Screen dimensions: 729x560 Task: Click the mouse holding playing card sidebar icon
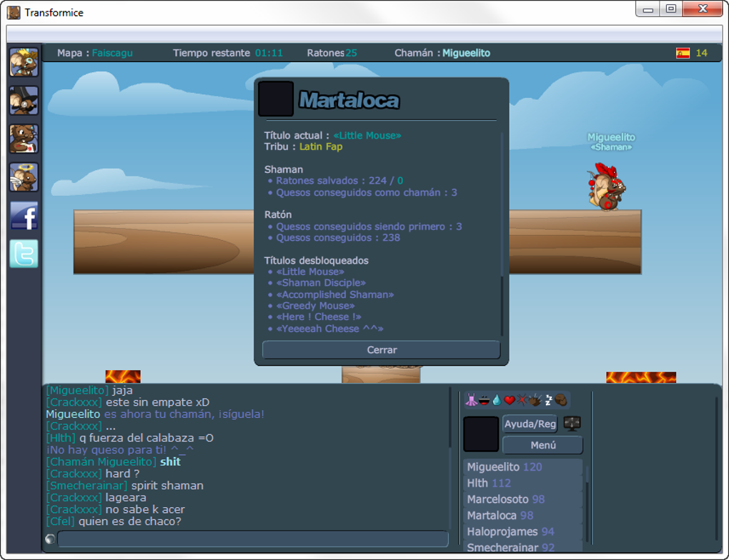[x=24, y=139]
